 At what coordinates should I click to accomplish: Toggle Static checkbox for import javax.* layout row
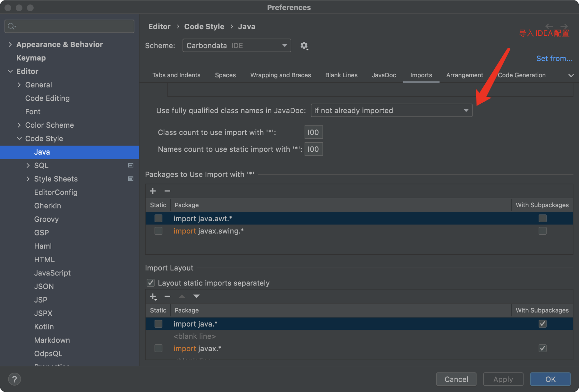pos(158,348)
